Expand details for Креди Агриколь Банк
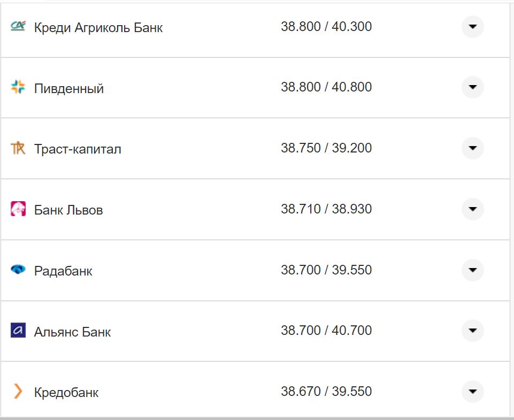The height and width of the screenshot is (420, 514). click(x=472, y=26)
